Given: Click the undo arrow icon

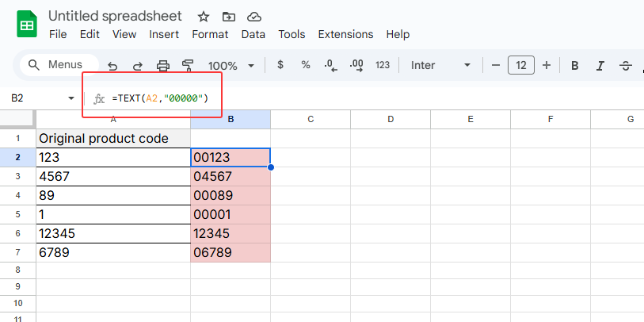Looking at the screenshot, I should coord(112,66).
